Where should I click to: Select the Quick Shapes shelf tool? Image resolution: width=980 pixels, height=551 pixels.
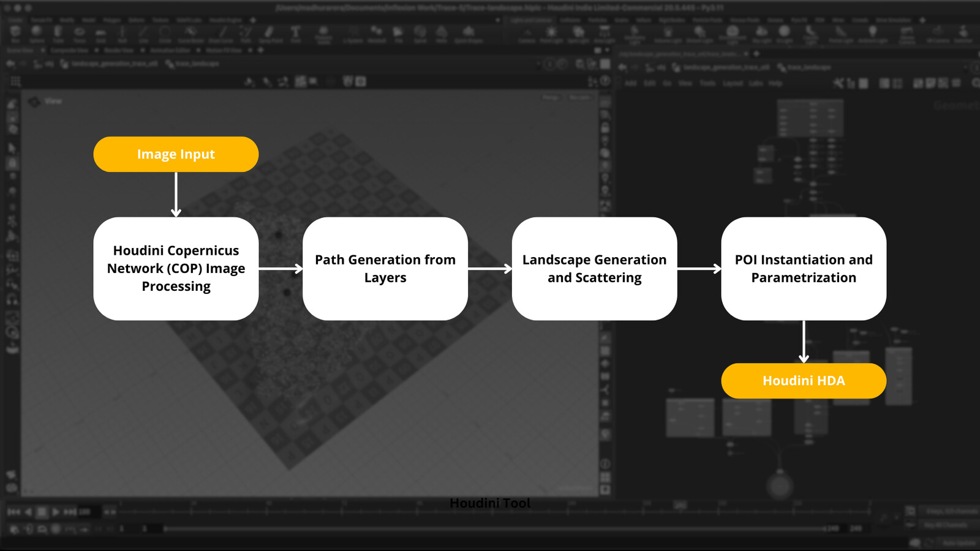pos(469,34)
